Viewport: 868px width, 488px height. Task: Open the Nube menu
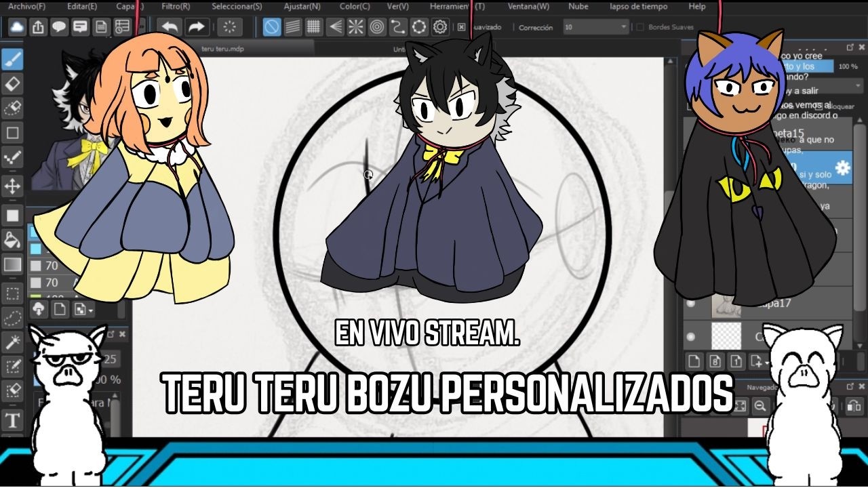(578, 7)
